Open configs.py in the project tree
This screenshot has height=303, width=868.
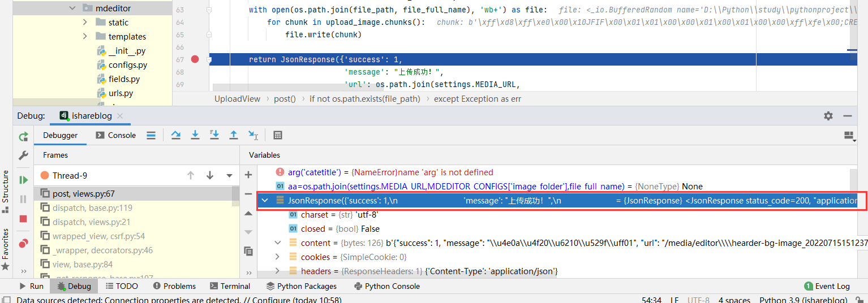click(x=128, y=65)
